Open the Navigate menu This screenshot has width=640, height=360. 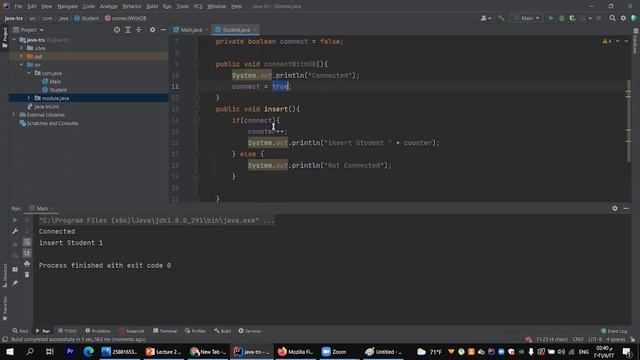tap(67, 6)
